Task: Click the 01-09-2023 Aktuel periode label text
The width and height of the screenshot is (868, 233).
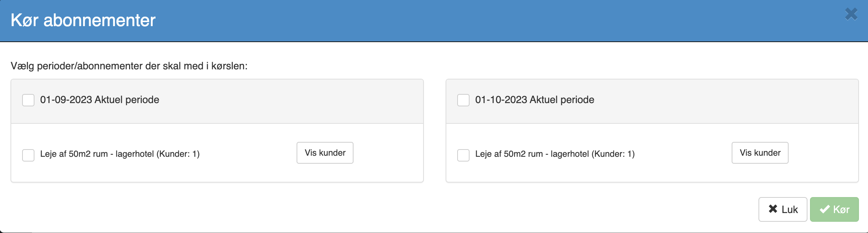Action: tap(100, 100)
